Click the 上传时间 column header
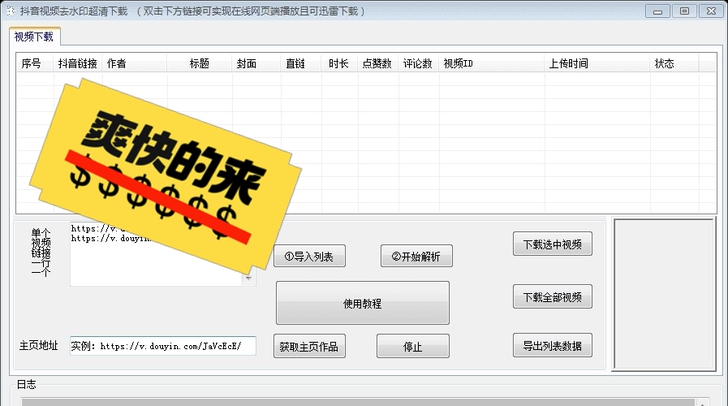Screen dimensions: 728x406 pos(597,63)
